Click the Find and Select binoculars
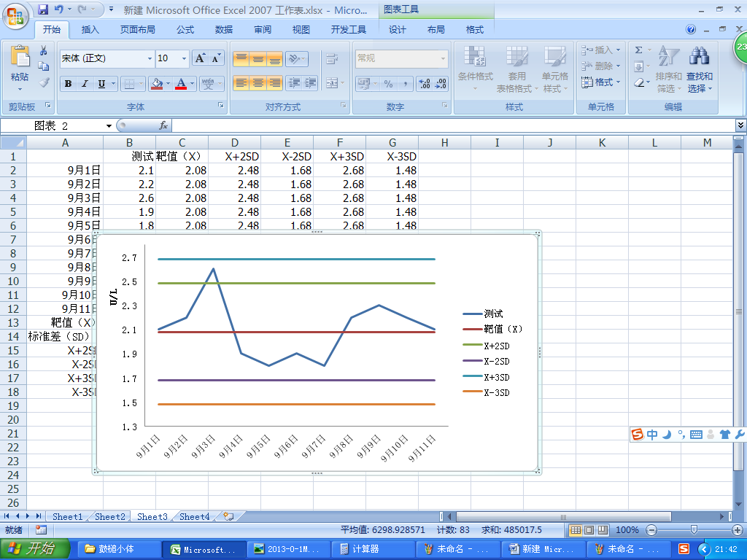747x560 pixels. pos(699,58)
